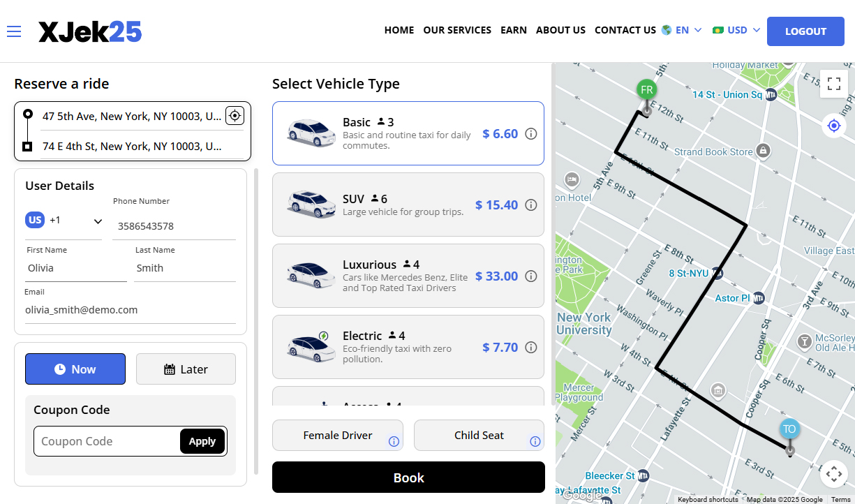
Task: Click the LOGOUT button
Action: [x=805, y=31]
